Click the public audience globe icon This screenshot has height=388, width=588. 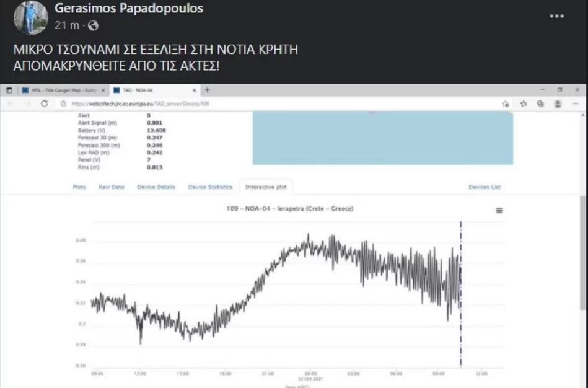[93, 25]
